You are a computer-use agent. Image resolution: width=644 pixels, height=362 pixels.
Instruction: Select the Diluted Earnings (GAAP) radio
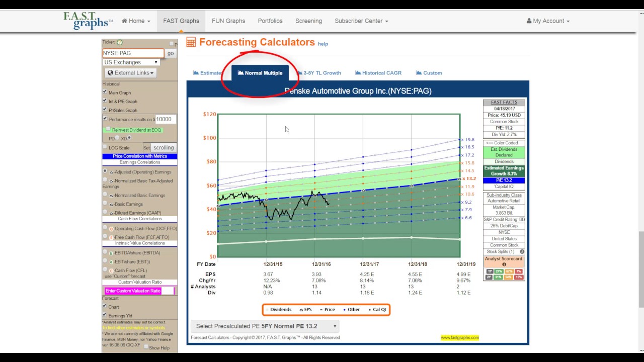pos(105,212)
